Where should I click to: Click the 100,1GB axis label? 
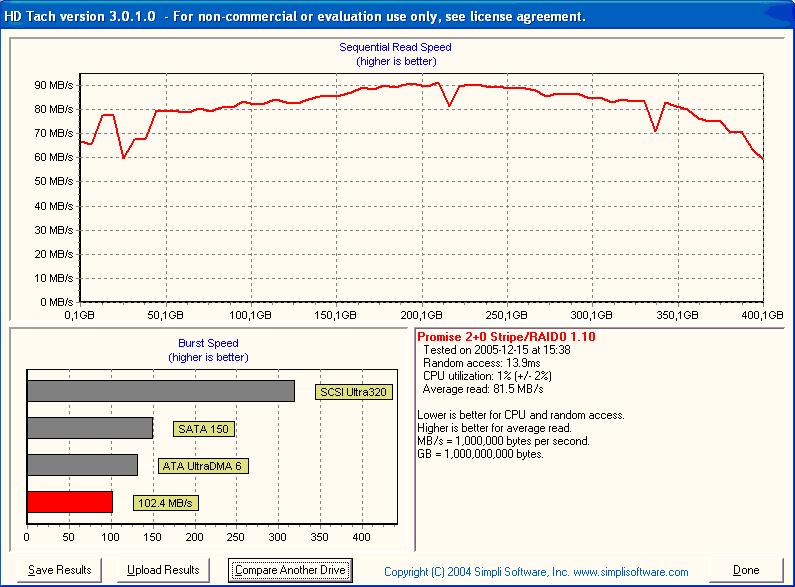[250, 315]
